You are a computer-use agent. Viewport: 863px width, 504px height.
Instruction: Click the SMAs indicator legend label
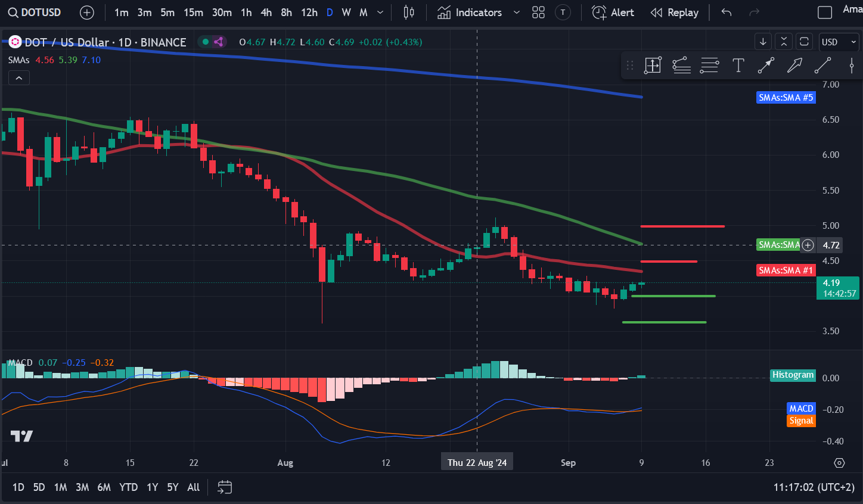click(19, 60)
